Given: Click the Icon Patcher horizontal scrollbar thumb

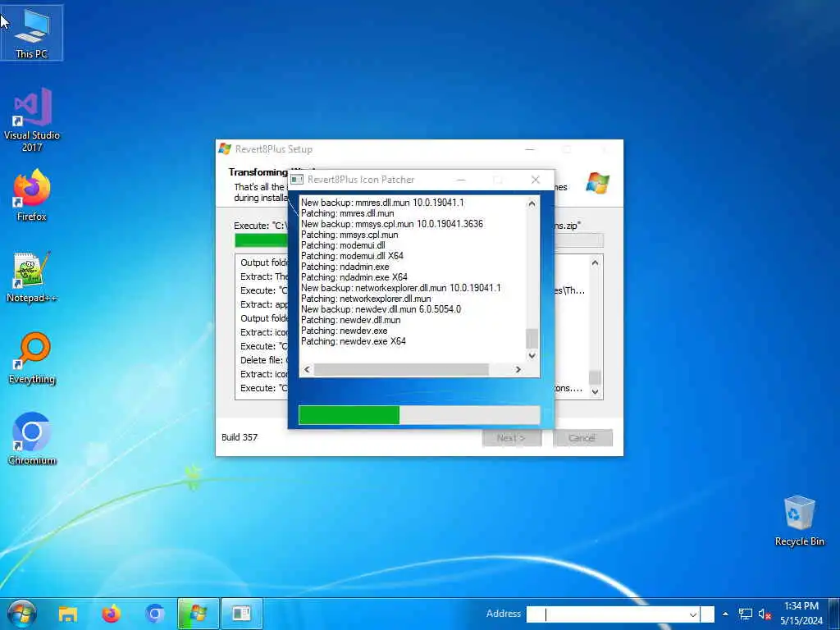Looking at the screenshot, I should [x=401, y=369].
